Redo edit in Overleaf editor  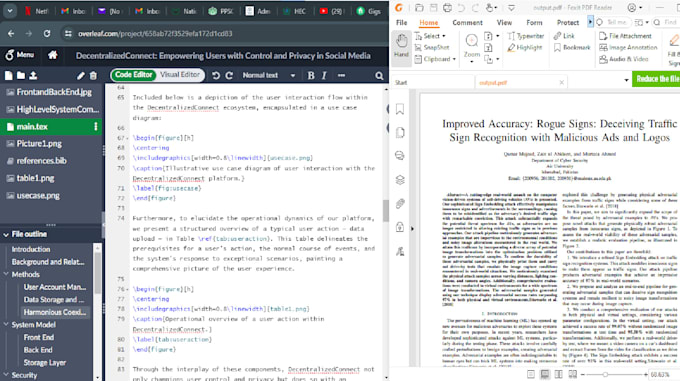(229, 75)
